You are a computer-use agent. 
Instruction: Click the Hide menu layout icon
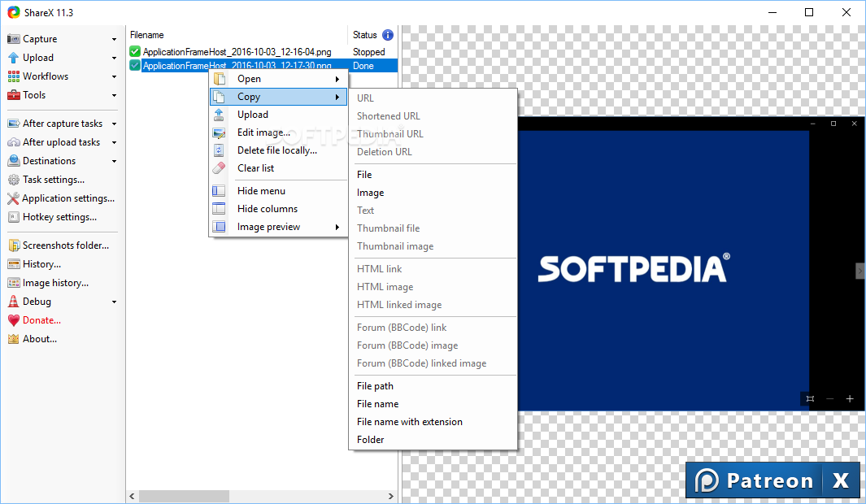coord(220,191)
